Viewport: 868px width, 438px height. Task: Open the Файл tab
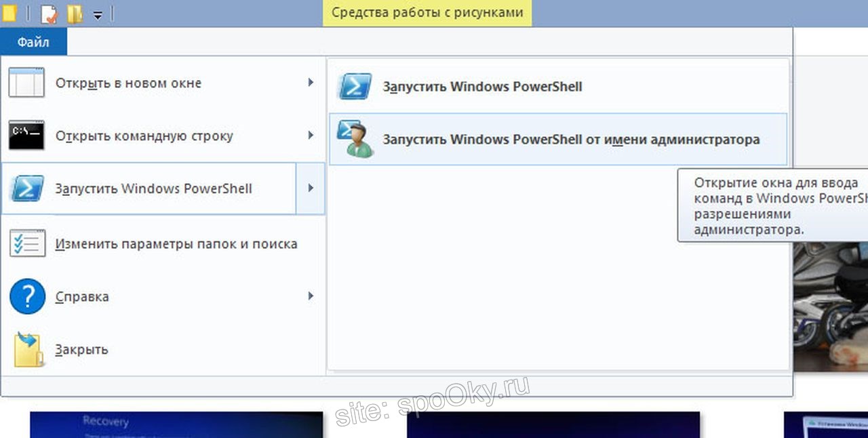[x=34, y=42]
